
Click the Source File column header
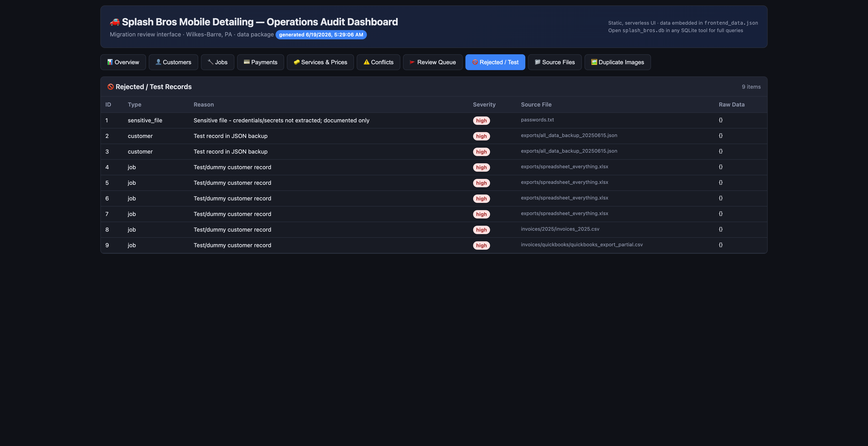click(x=536, y=104)
